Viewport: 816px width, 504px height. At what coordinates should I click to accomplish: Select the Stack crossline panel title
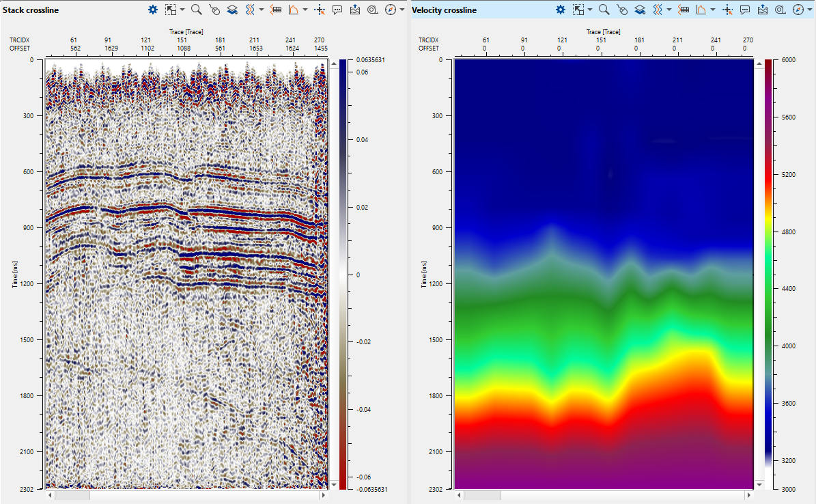point(30,10)
